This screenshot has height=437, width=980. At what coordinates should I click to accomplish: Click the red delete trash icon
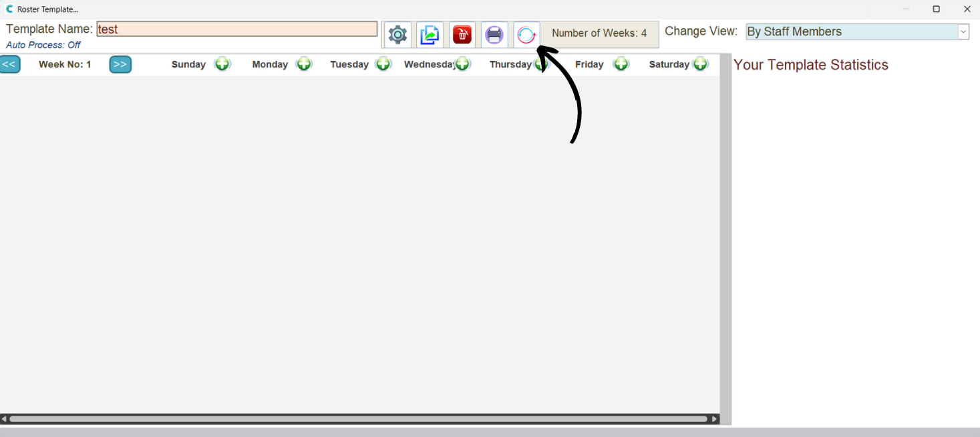click(462, 35)
